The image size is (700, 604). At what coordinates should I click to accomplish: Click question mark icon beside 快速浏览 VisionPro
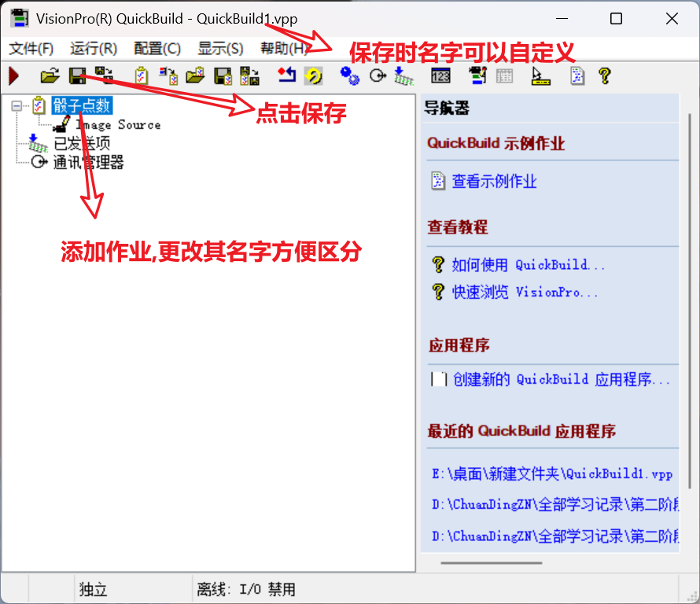(438, 292)
